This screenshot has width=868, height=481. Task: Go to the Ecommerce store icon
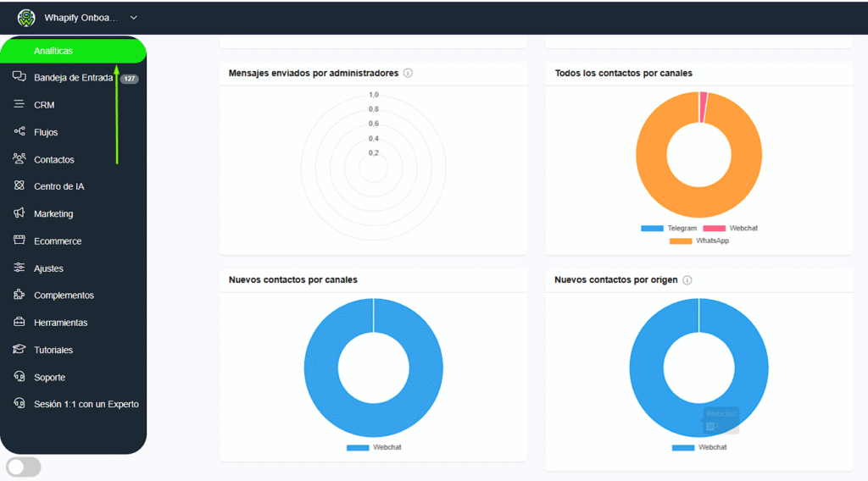tap(19, 240)
